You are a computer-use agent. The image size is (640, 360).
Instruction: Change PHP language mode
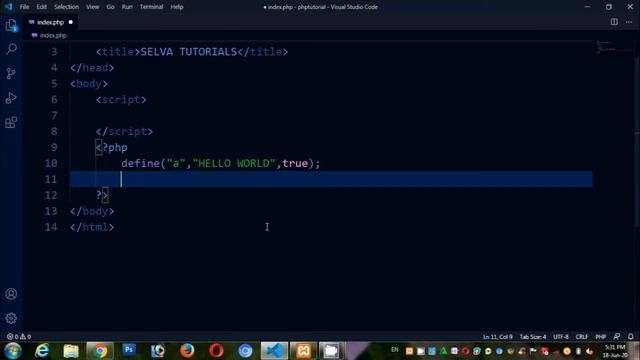click(600, 337)
